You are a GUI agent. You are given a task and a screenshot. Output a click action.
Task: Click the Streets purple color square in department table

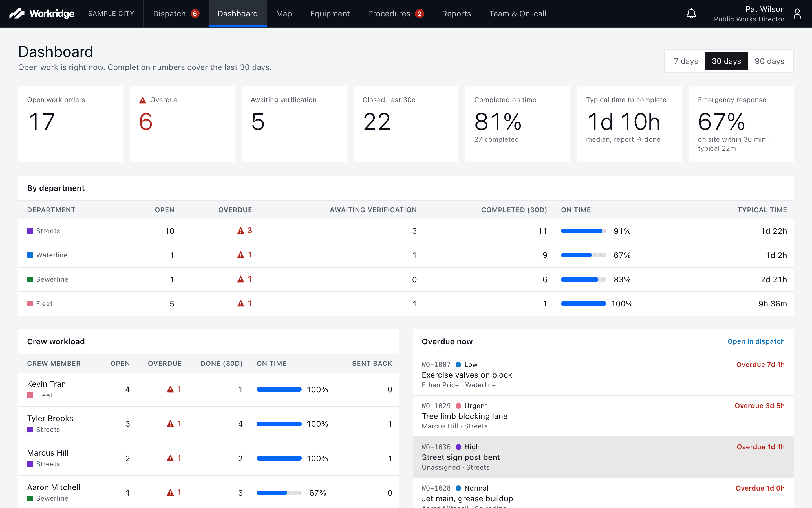pyautogui.click(x=30, y=231)
